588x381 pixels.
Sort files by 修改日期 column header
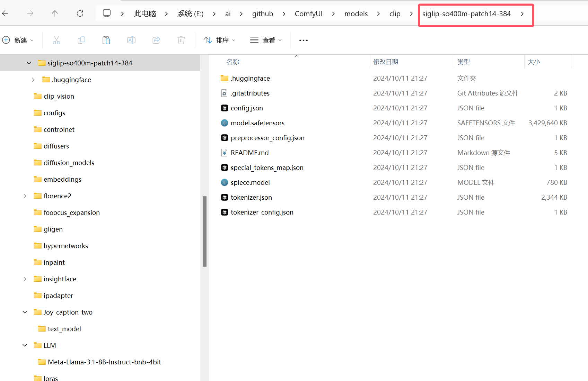click(x=385, y=62)
